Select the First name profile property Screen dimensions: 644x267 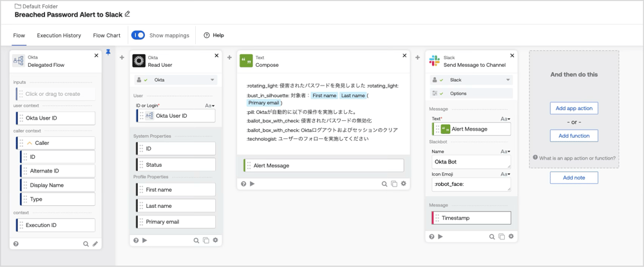(175, 190)
